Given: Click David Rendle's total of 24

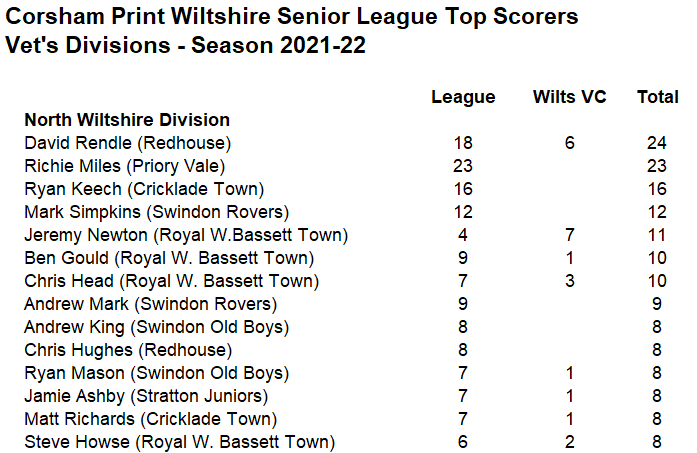Looking at the screenshot, I should 657,143.
